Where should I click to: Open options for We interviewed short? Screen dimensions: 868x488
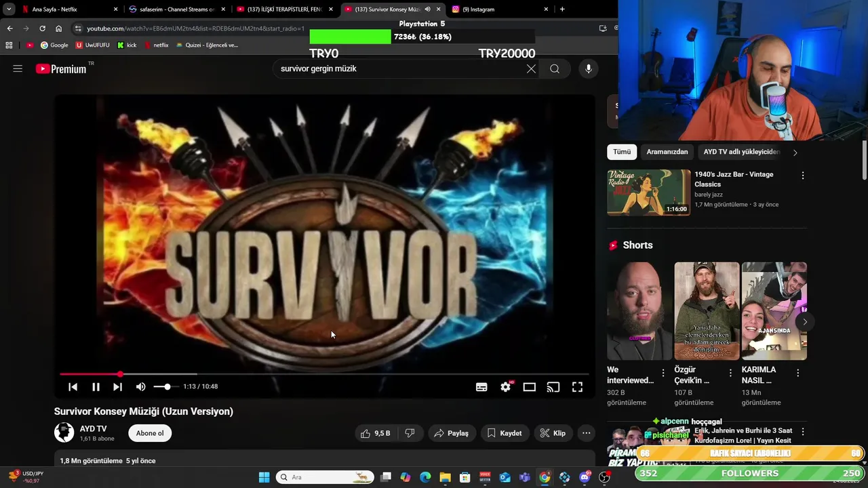(x=663, y=373)
